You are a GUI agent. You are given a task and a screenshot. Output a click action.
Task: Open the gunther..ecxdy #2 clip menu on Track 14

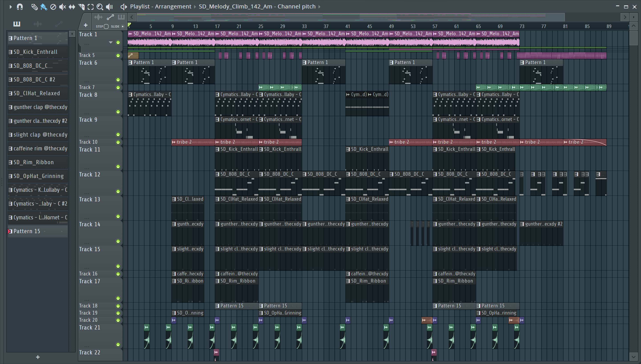[522, 224]
